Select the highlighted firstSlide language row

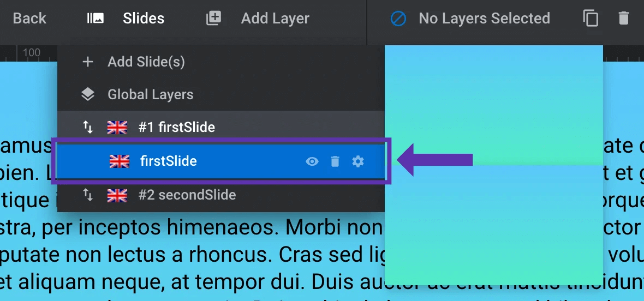[x=221, y=161]
